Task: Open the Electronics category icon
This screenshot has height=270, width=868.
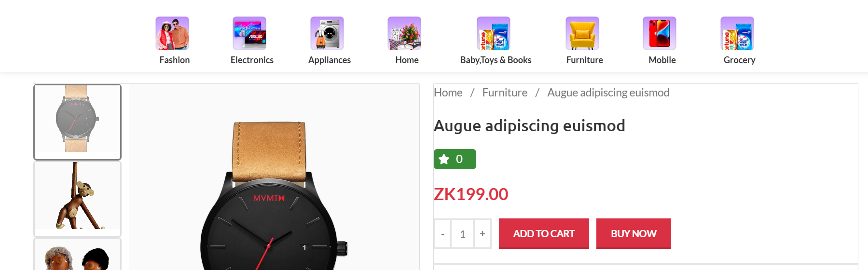Action: 249,33
